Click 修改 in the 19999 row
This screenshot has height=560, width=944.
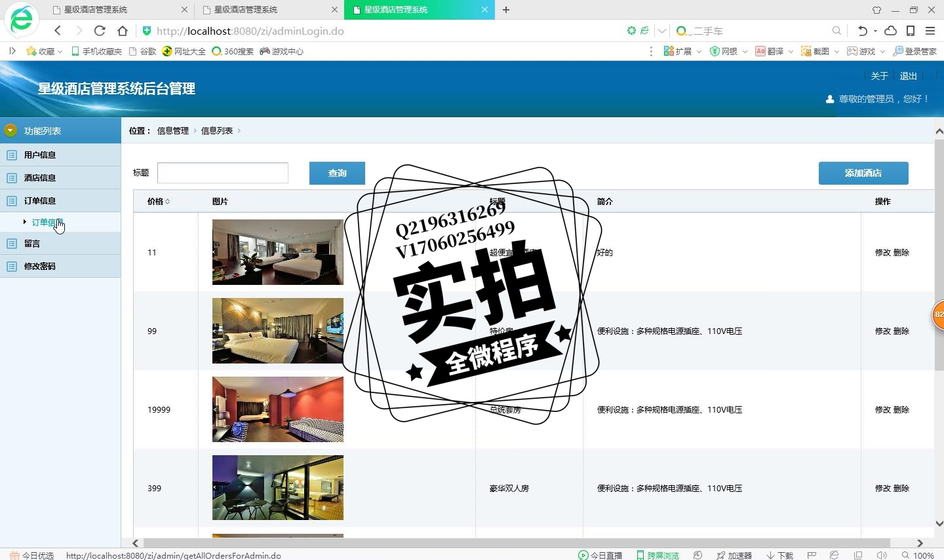[x=883, y=409]
